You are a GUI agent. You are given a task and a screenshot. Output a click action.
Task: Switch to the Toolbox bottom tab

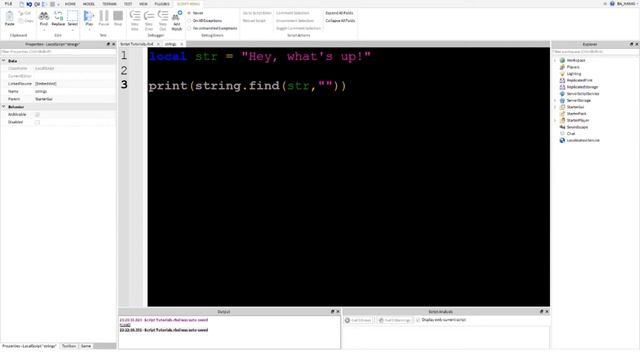pos(69,346)
